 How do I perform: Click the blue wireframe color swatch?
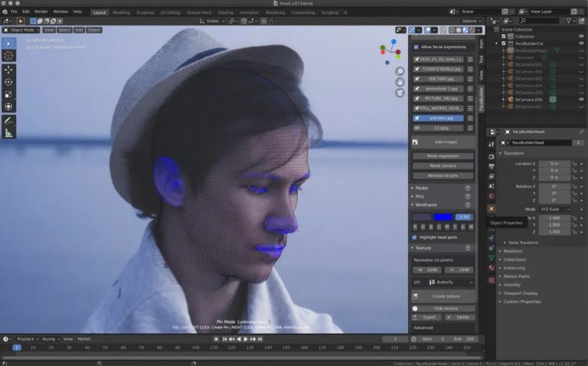[x=443, y=217]
